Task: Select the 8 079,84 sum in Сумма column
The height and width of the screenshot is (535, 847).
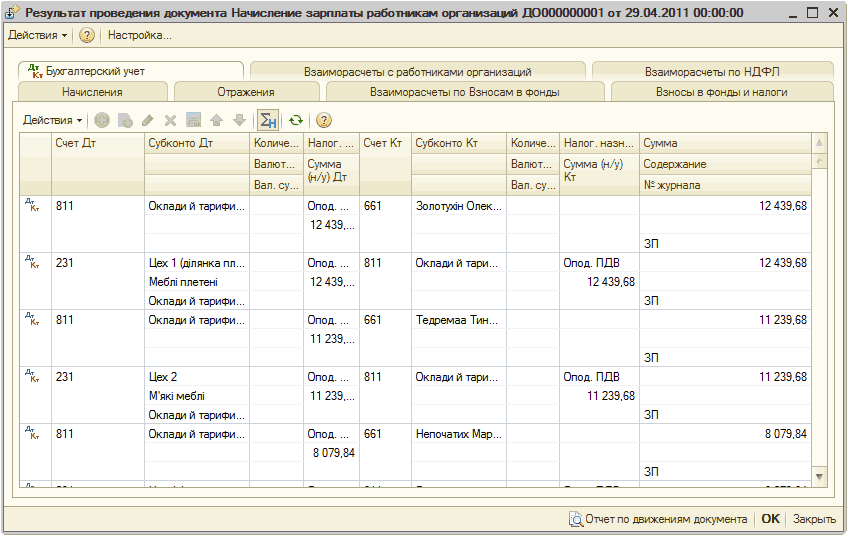Action: coord(725,434)
